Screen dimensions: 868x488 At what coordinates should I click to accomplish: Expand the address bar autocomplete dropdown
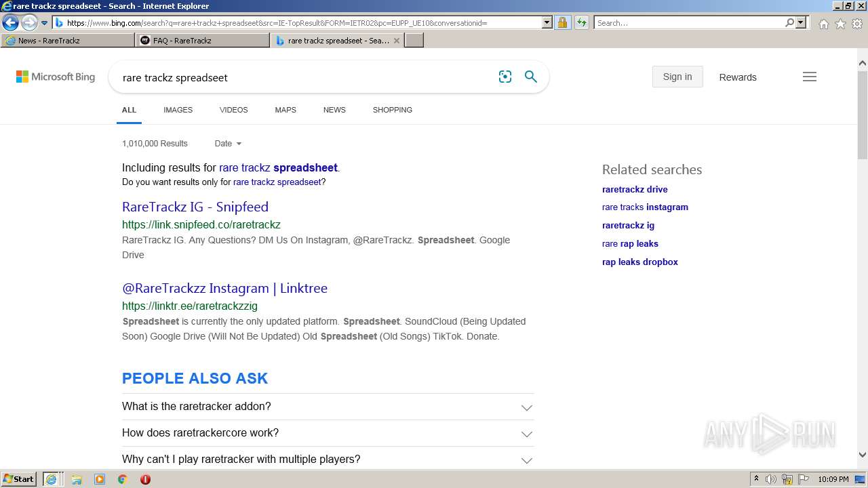click(547, 23)
